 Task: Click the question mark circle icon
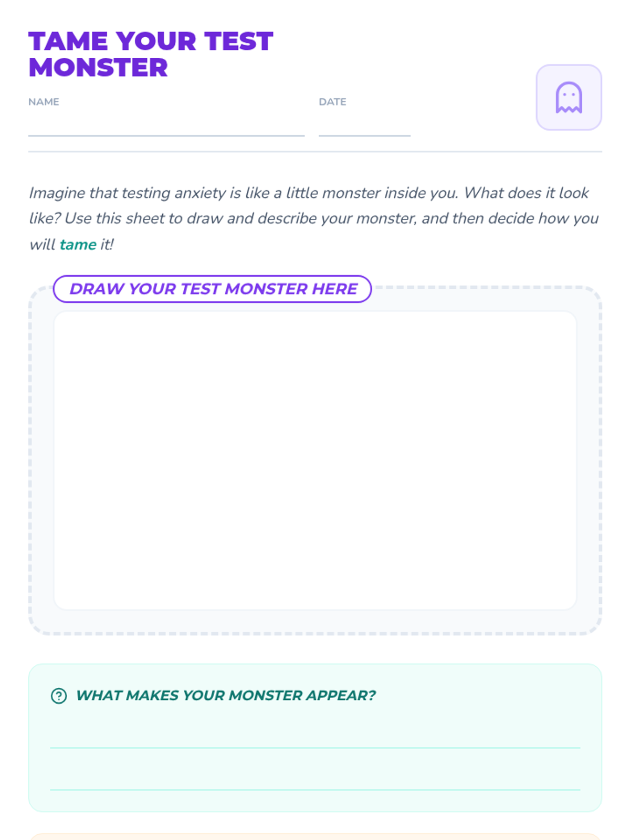tap(59, 696)
